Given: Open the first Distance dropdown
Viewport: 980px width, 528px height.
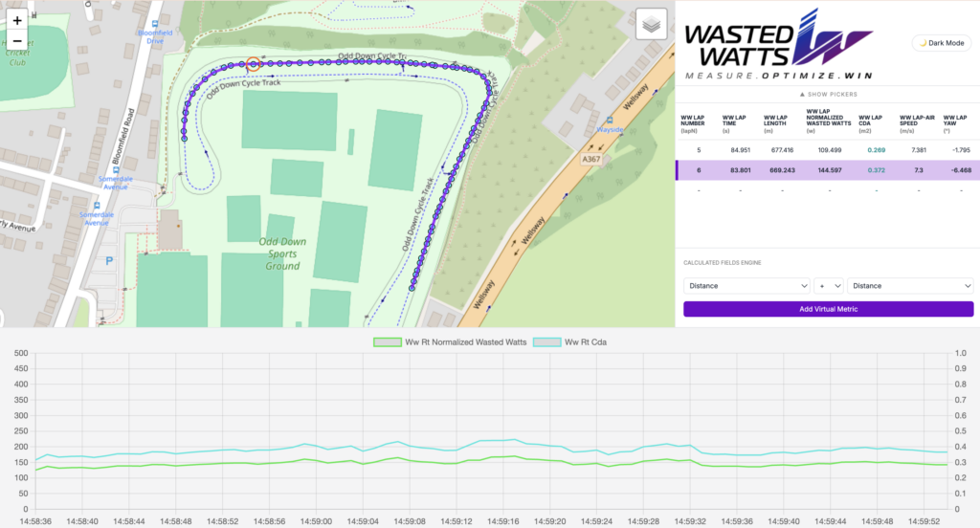Looking at the screenshot, I should click(746, 286).
